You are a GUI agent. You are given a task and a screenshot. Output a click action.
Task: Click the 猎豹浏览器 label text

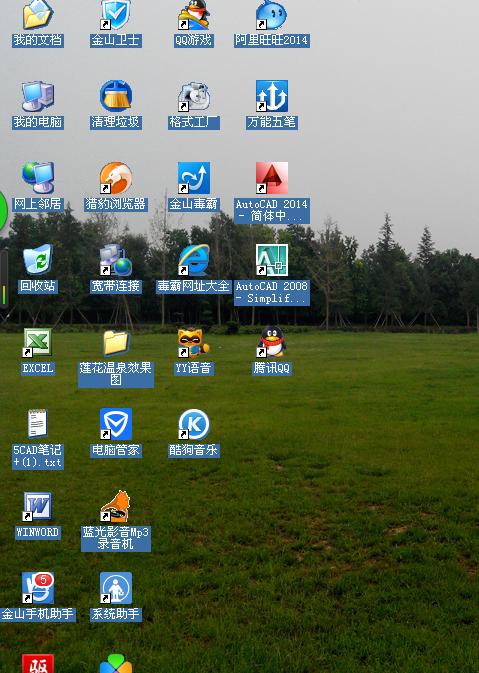coord(116,204)
